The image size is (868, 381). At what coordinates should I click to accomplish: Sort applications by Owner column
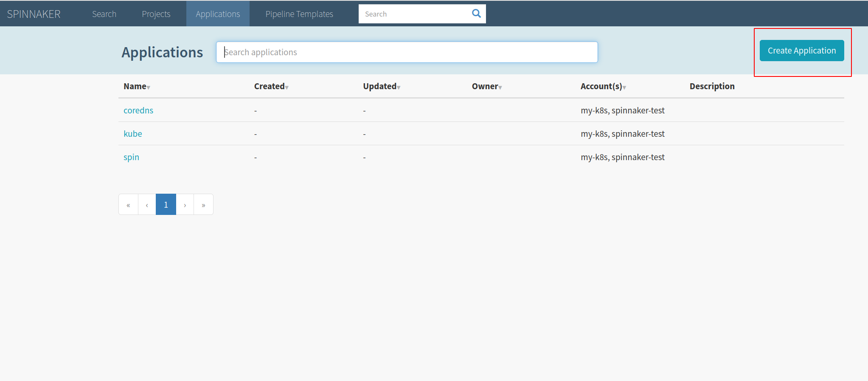[486, 86]
